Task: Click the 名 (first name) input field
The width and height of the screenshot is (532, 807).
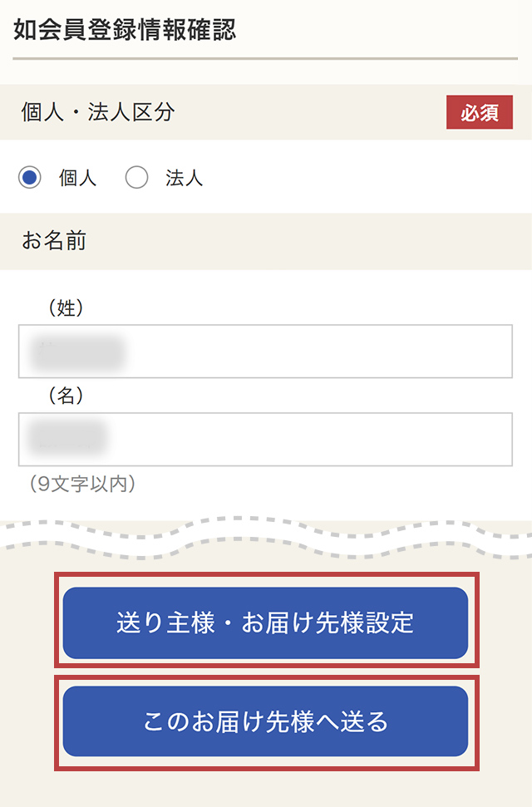Action: tap(265, 439)
